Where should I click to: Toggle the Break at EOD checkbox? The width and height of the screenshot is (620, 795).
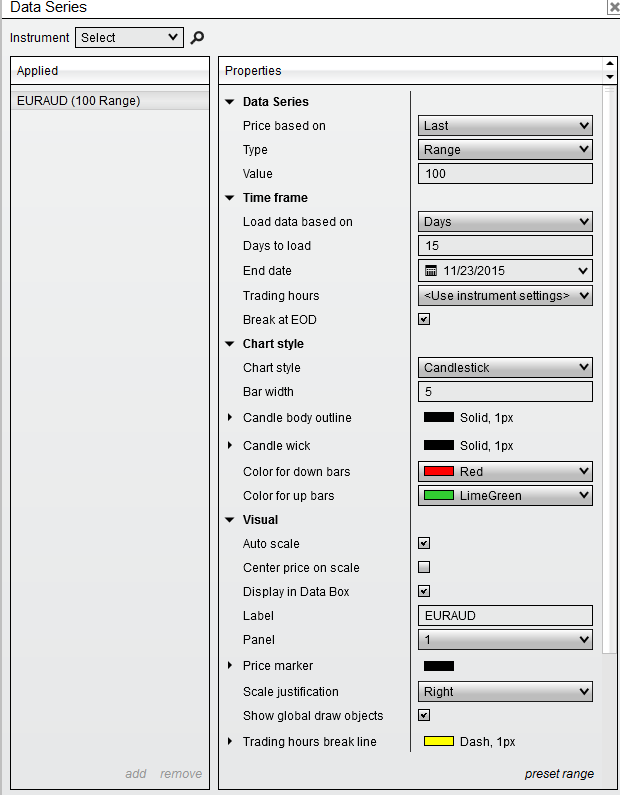tap(424, 320)
